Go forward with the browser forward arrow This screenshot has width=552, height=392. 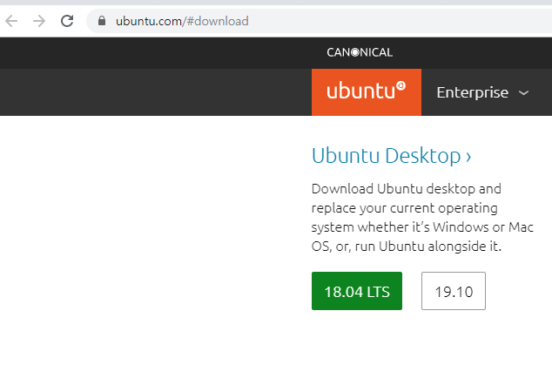tap(39, 21)
